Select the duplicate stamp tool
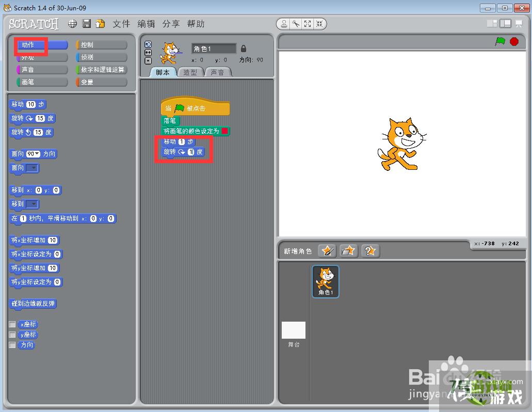The width and height of the screenshot is (532, 412). tap(284, 24)
